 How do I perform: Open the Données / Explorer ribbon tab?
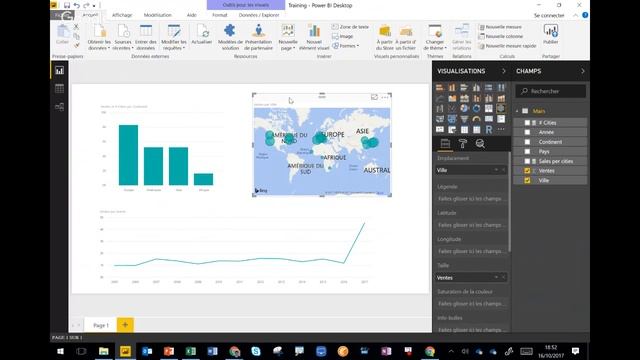[x=259, y=15]
